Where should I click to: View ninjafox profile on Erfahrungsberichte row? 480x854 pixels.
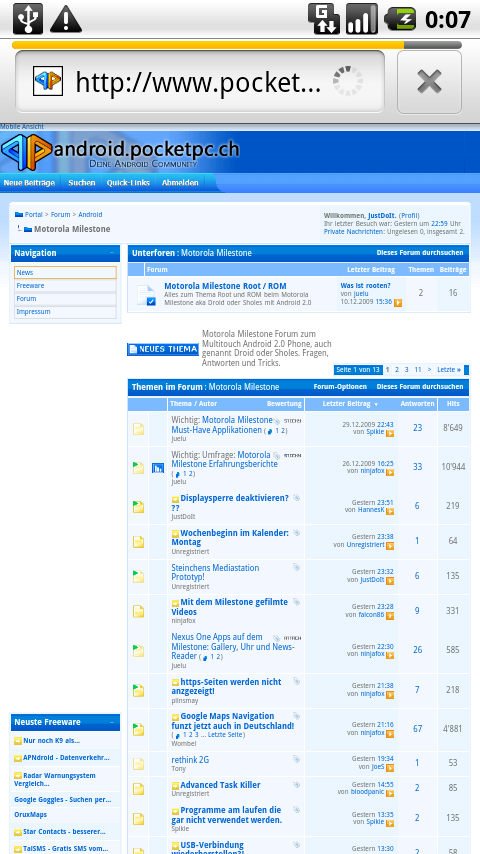click(372, 471)
